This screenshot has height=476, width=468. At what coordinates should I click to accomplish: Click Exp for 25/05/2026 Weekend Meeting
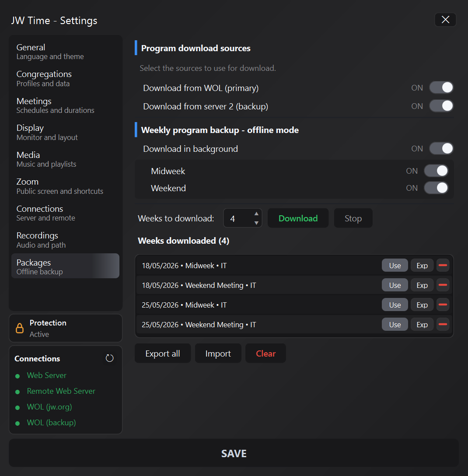click(422, 325)
